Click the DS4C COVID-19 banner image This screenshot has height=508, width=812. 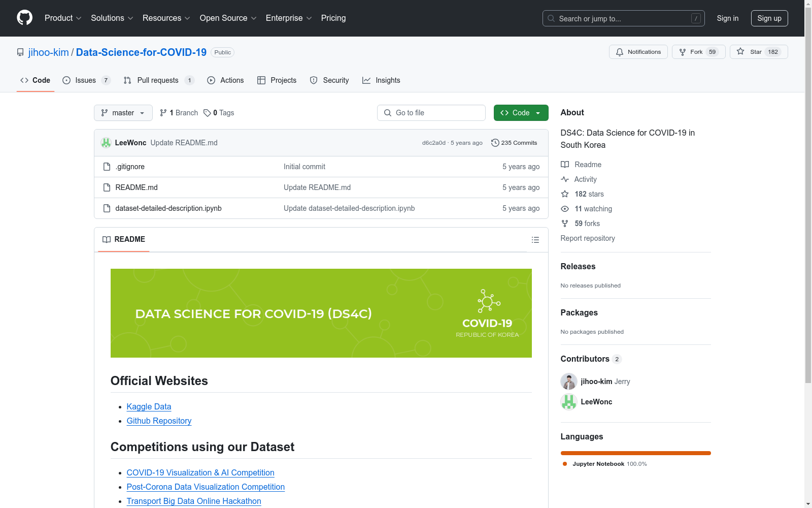point(321,313)
